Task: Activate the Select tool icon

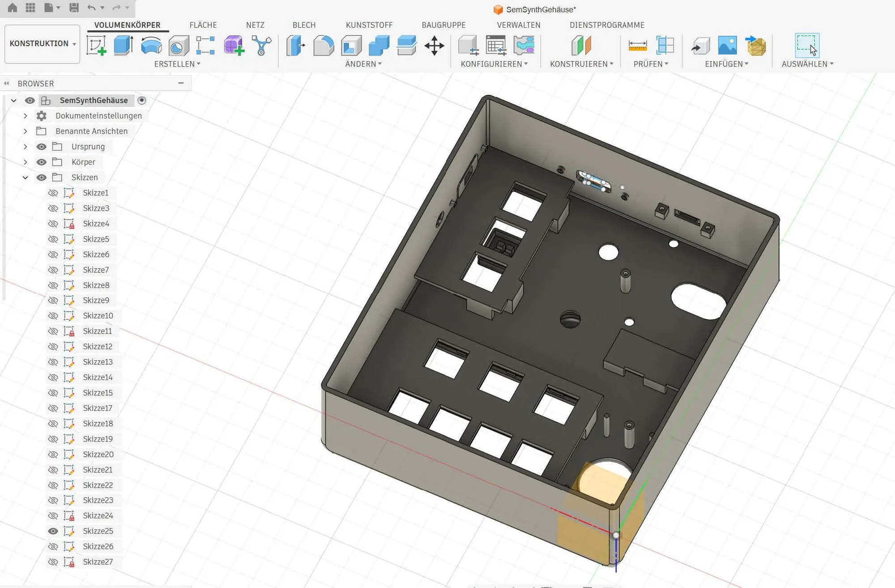Action: 807,45
